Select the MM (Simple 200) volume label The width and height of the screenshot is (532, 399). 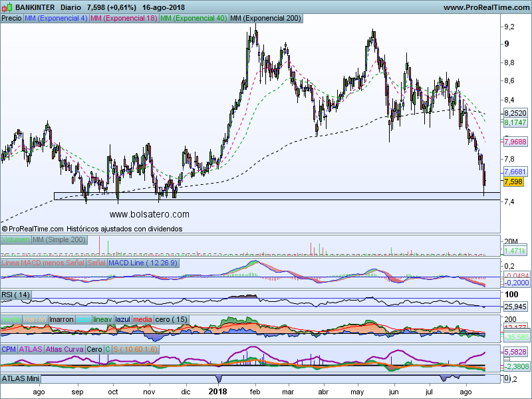[59, 239]
